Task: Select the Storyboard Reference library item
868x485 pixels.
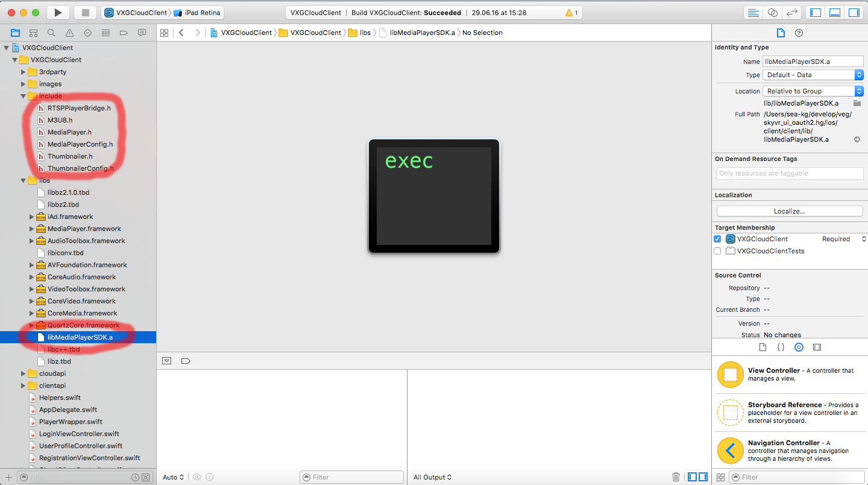Action: click(790, 413)
